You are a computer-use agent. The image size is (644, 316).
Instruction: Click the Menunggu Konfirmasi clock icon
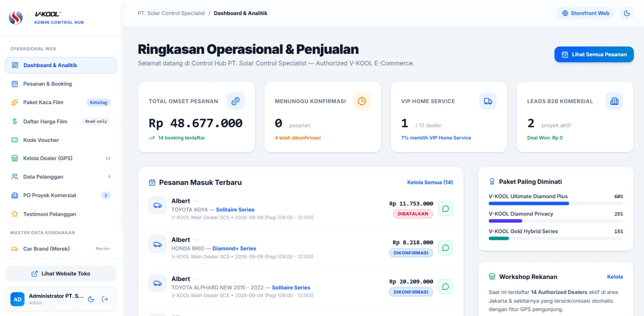coord(362,101)
